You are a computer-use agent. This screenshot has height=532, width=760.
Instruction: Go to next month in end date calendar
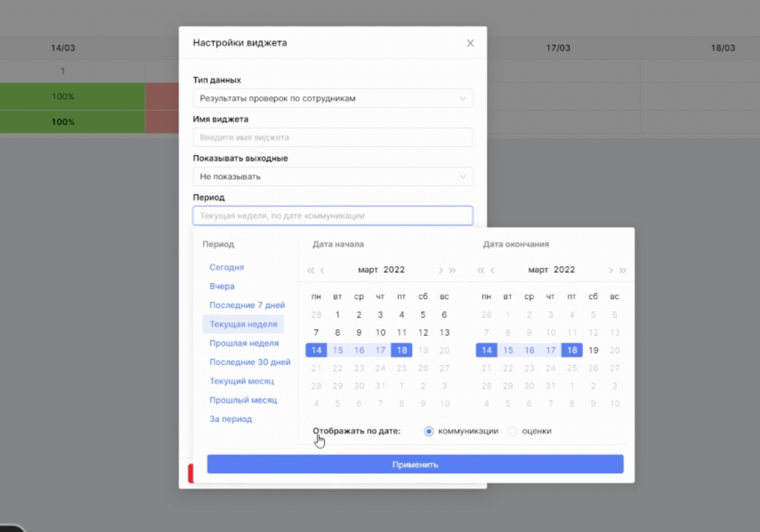pos(611,270)
